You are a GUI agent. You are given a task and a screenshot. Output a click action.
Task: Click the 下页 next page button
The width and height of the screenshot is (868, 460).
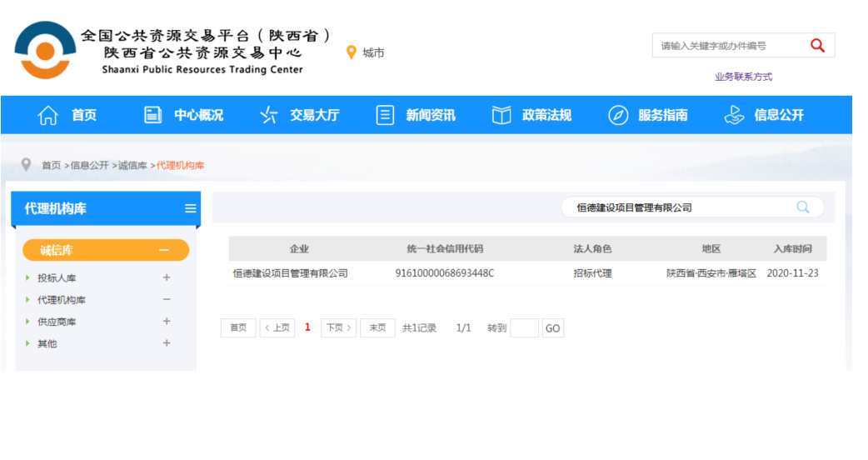tap(338, 327)
